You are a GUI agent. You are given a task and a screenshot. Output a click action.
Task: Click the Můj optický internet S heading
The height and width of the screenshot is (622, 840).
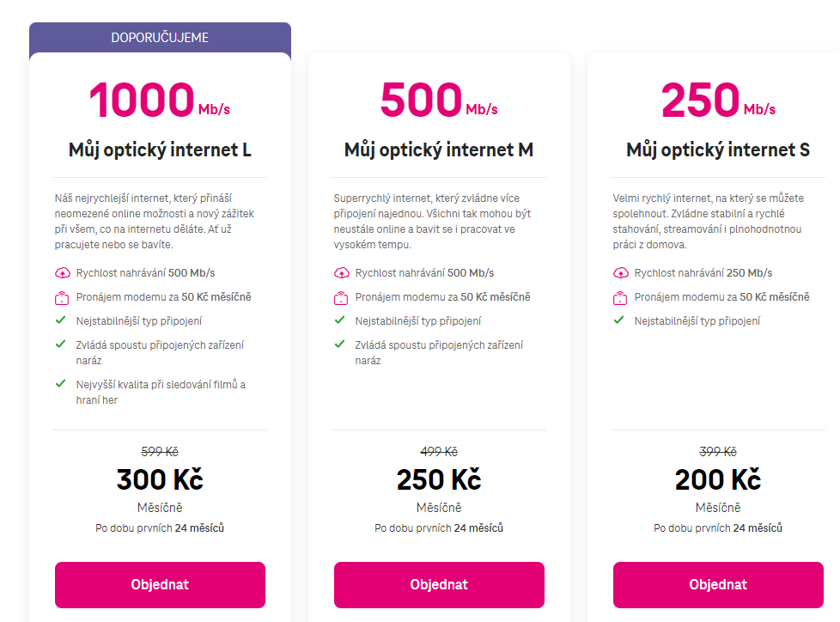click(x=718, y=150)
